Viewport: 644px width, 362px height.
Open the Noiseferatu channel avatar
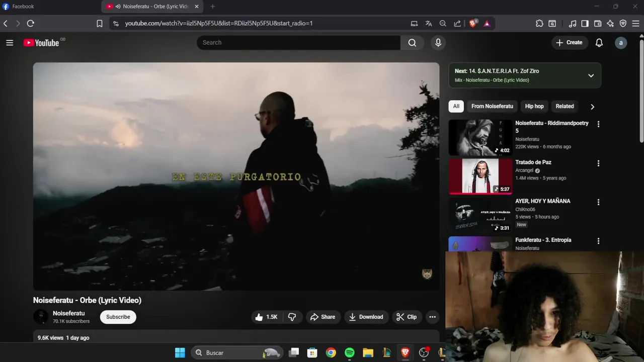pyautogui.click(x=41, y=317)
